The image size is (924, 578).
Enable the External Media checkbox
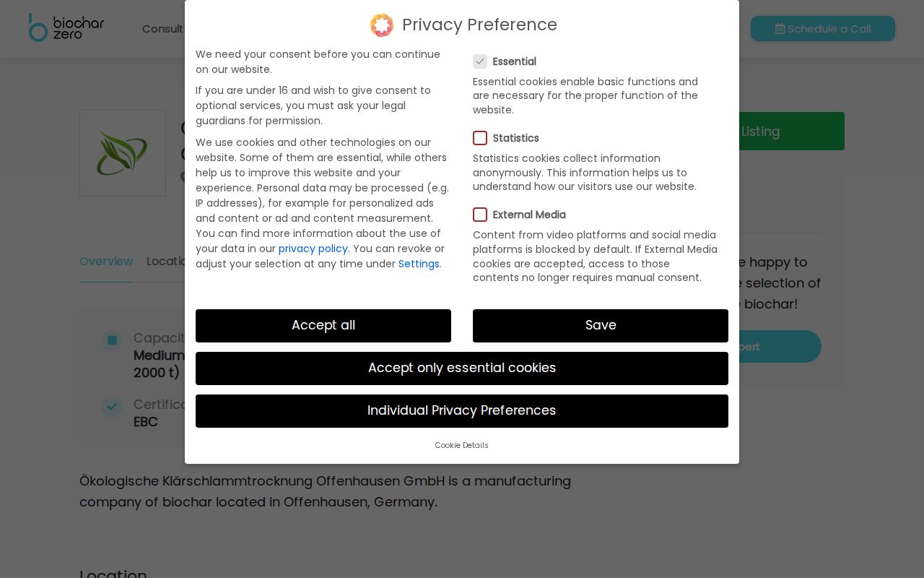tap(480, 215)
